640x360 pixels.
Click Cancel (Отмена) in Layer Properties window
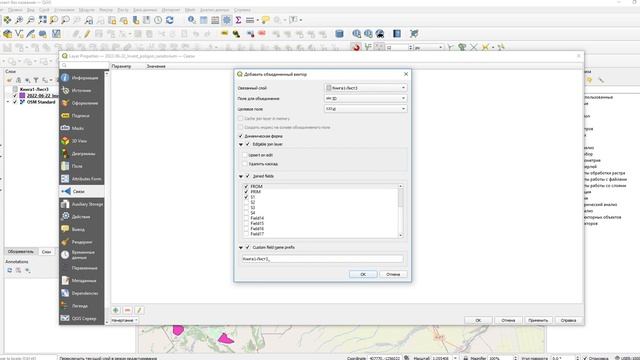pyautogui.click(x=508, y=320)
